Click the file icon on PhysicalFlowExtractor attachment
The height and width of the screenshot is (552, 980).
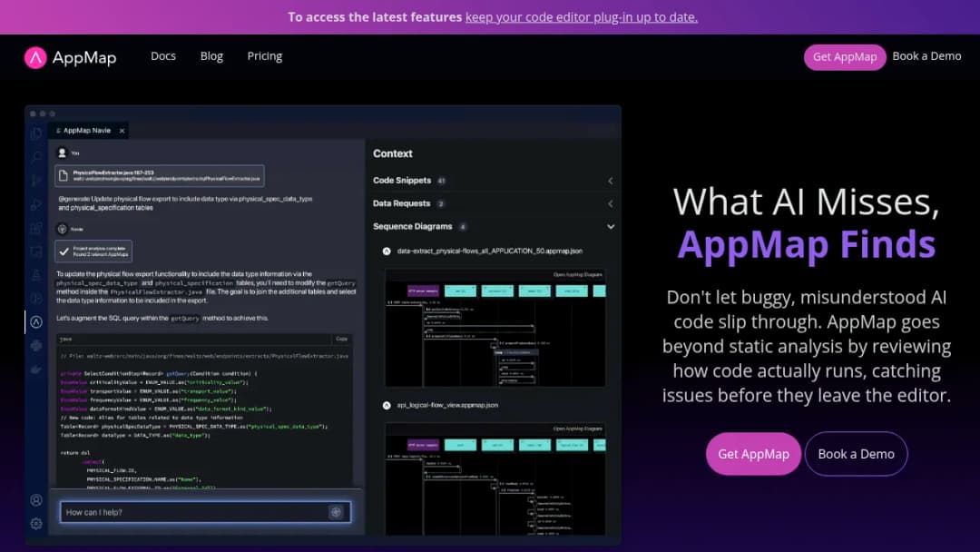[x=64, y=175]
